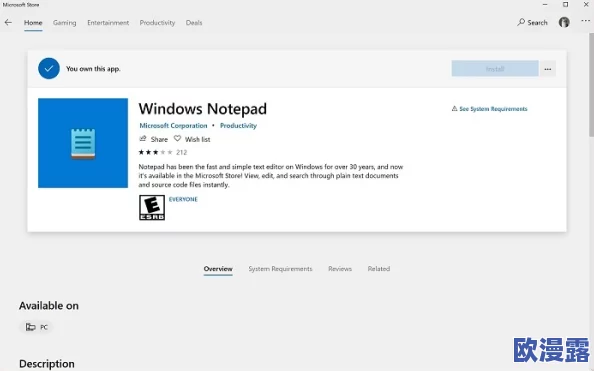Screen dimensions: 594x371
Task: Click the PC availability badge
Action: pos(36,327)
